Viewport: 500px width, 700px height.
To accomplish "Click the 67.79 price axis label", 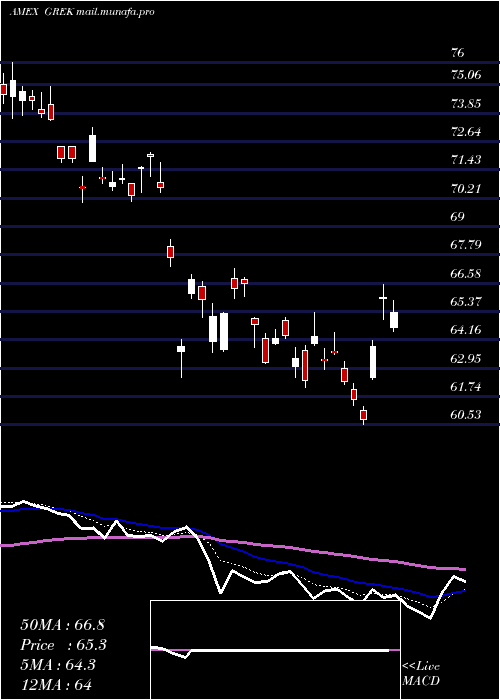I will [x=466, y=245].
